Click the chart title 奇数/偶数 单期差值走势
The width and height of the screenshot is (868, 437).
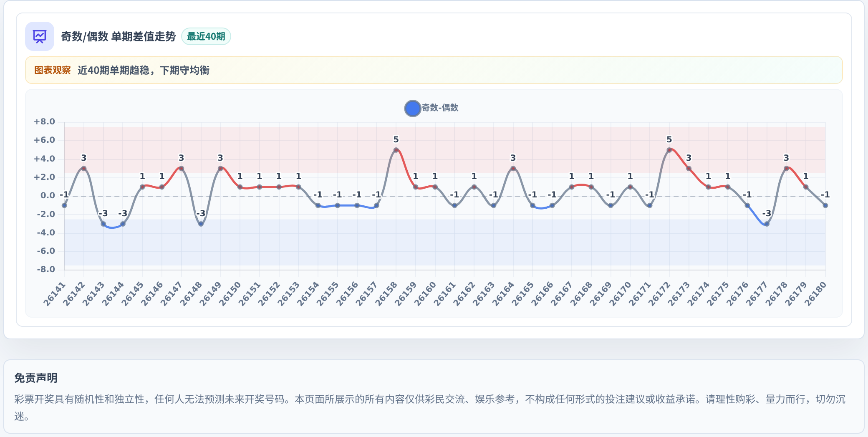[x=119, y=37]
